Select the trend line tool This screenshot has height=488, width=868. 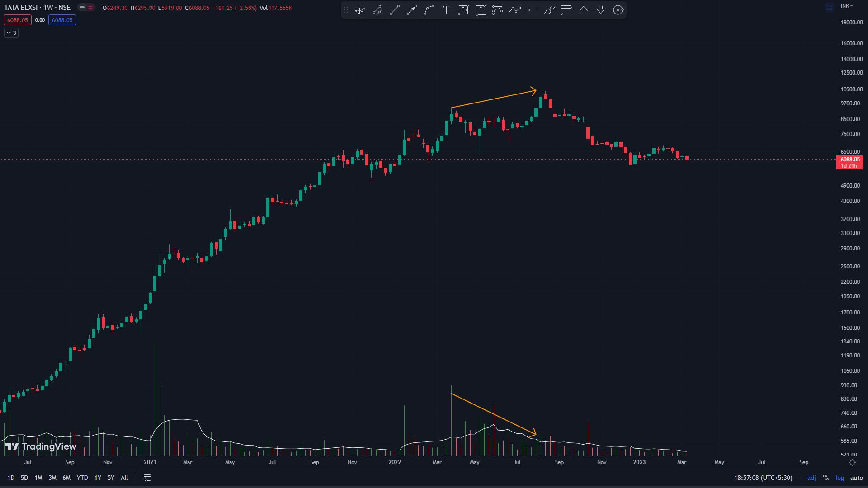395,10
